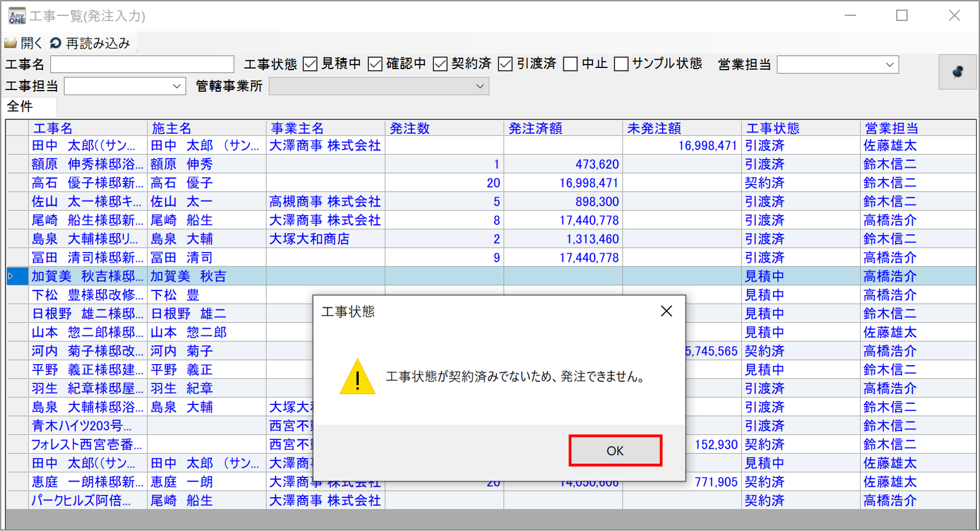Image resolution: width=980 pixels, height=531 pixels.
Task: Enable the 中止 checkbox
Action: (x=570, y=64)
